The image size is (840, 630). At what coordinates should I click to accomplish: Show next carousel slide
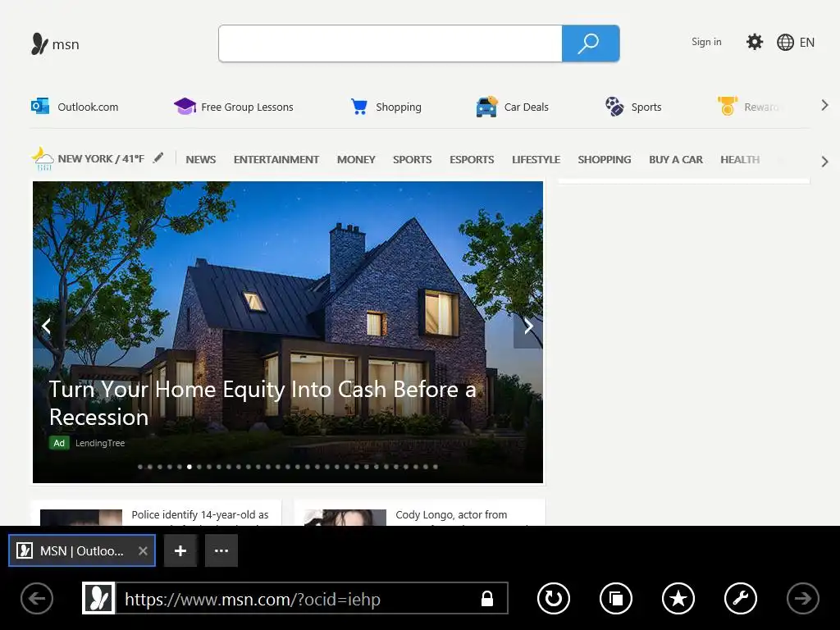pos(528,326)
